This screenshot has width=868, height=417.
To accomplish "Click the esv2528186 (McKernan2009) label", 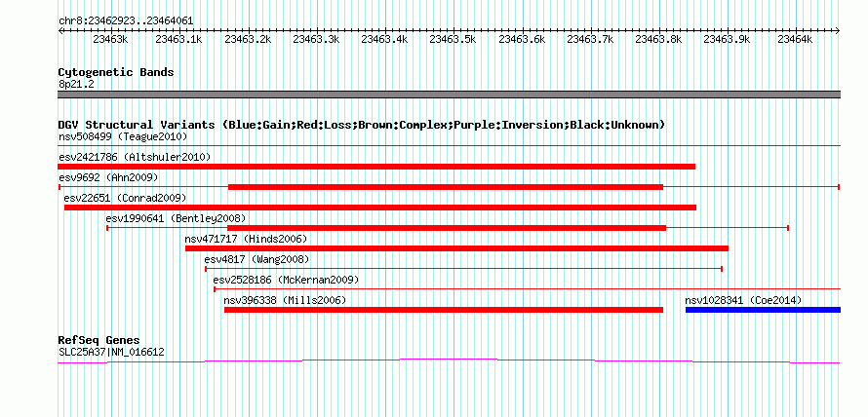I will click(286, 280).
